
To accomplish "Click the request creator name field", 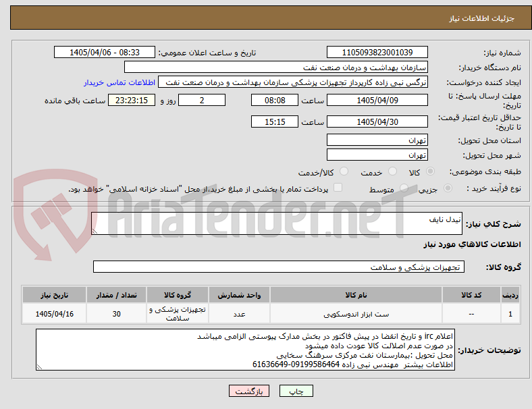I will pos(293,82).
